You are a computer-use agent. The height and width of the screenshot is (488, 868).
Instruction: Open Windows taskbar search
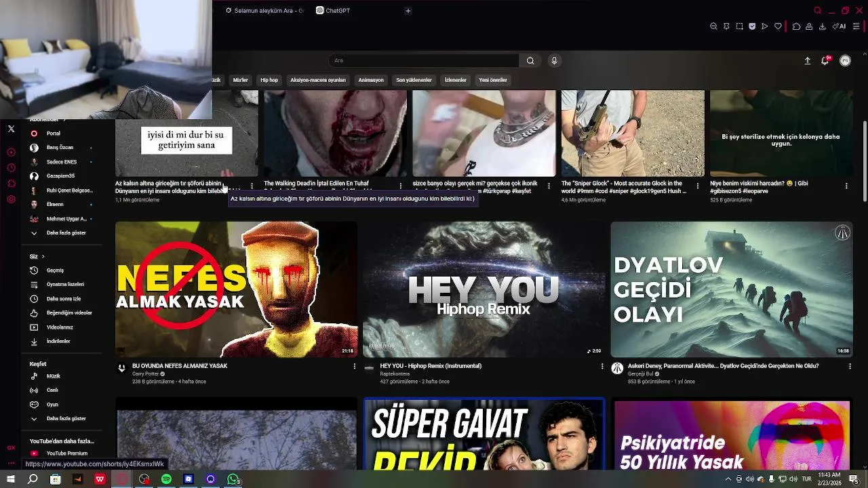click(33, 479)
